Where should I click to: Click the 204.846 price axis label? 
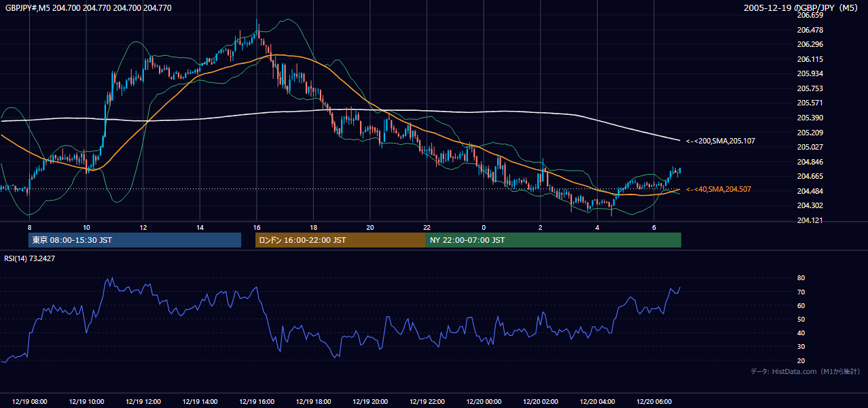810,162
